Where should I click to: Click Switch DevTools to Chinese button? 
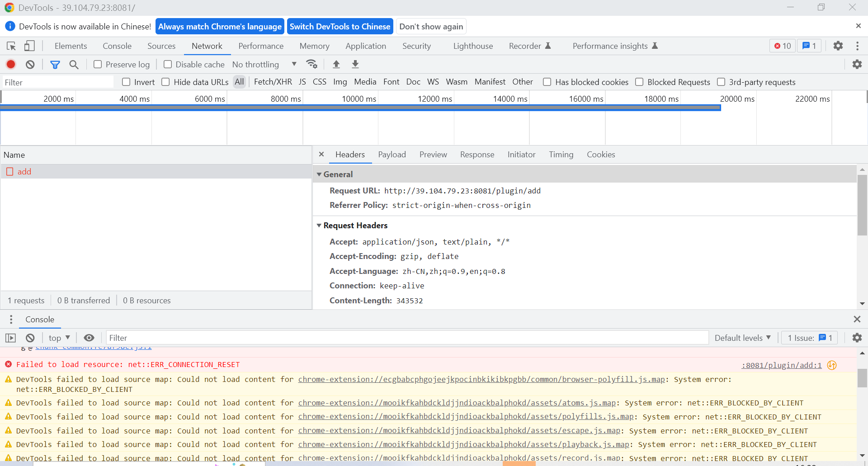point(340,26)
